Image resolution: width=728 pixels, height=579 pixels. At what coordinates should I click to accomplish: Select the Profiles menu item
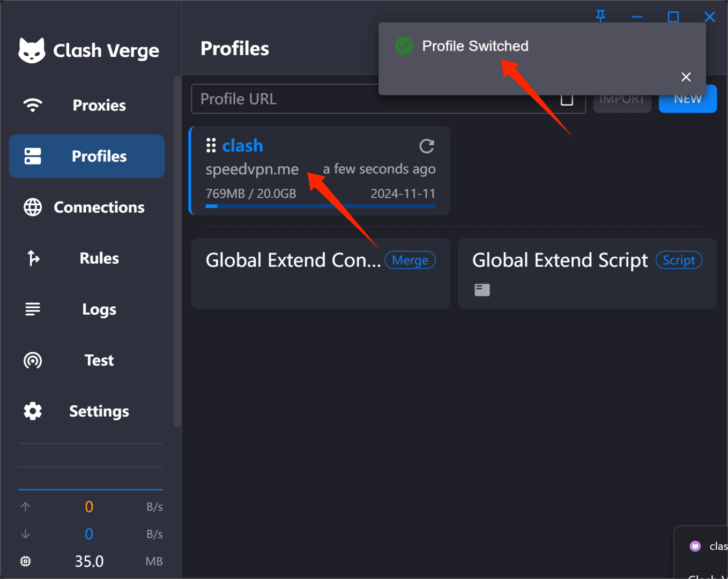pos(87,156)
